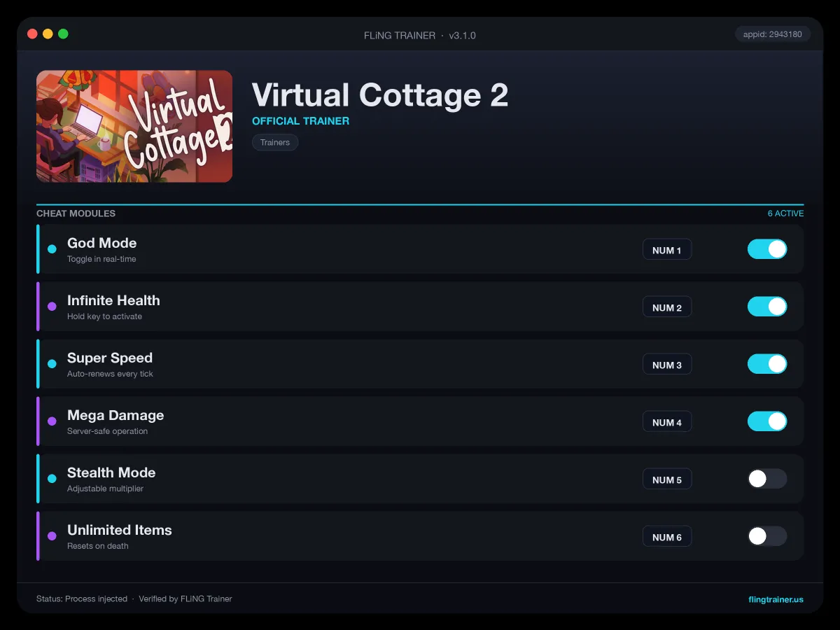Screen dimensions: 840x630
Task: Click the NUM 2 hotkey button
Action: point(667,307)
